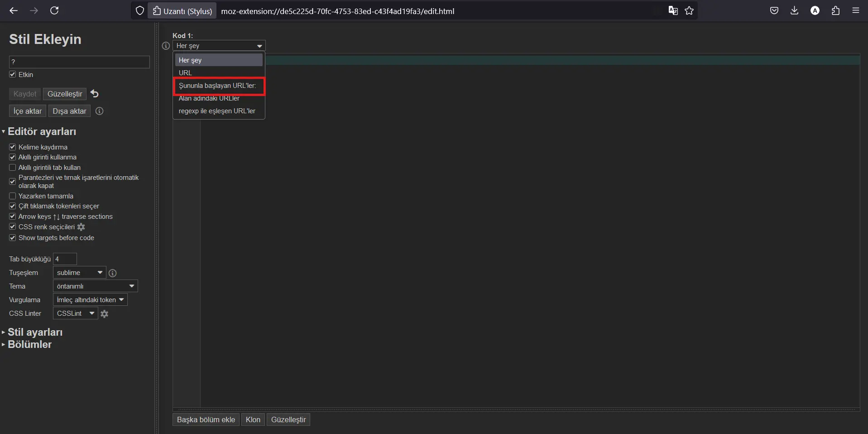Open the Tema öntanımlı dropdown
The height and width of the screenshot is (434, 868).
[x=95, y=286]
